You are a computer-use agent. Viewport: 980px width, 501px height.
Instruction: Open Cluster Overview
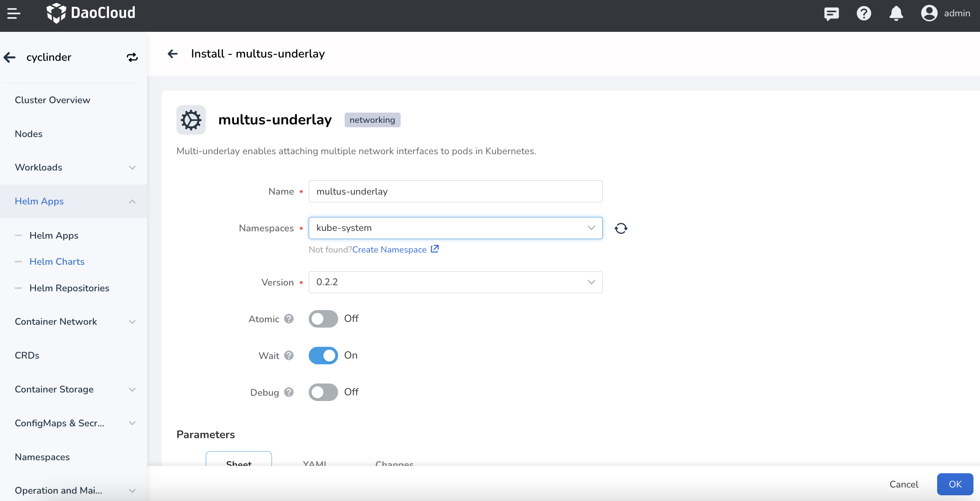coord(52,100)
